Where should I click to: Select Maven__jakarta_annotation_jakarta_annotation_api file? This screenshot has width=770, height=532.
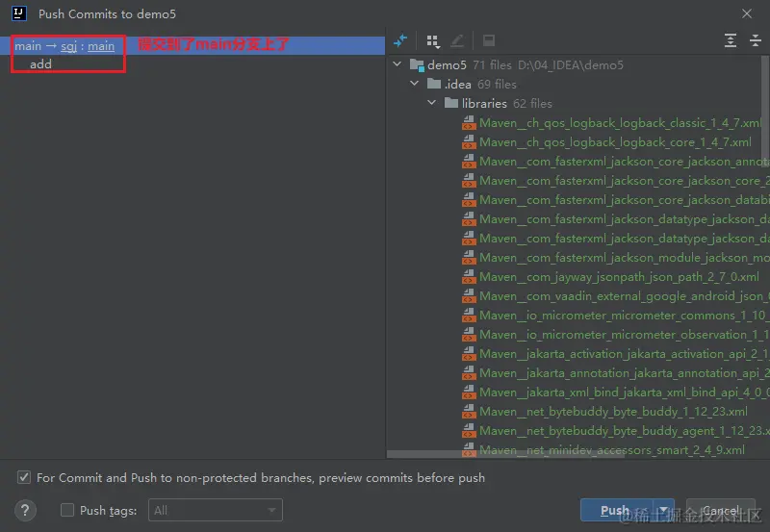coord(623,373)
